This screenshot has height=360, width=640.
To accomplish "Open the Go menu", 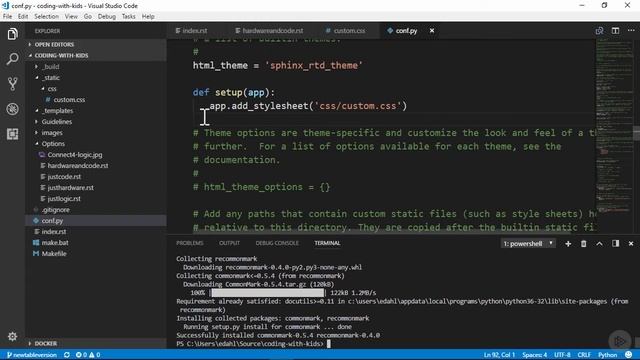I will click(88, 16).
